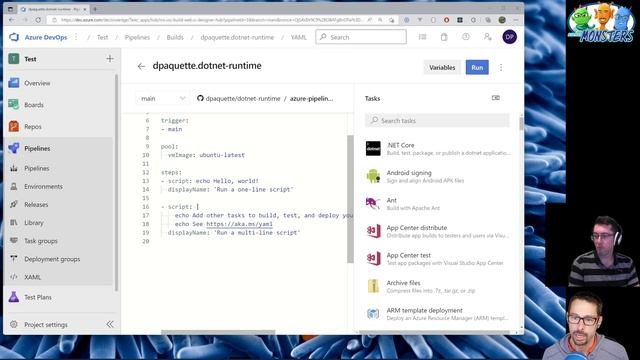Click the dpaquette.dotnet-runtime breadcrumb

(x=237, y=37)
